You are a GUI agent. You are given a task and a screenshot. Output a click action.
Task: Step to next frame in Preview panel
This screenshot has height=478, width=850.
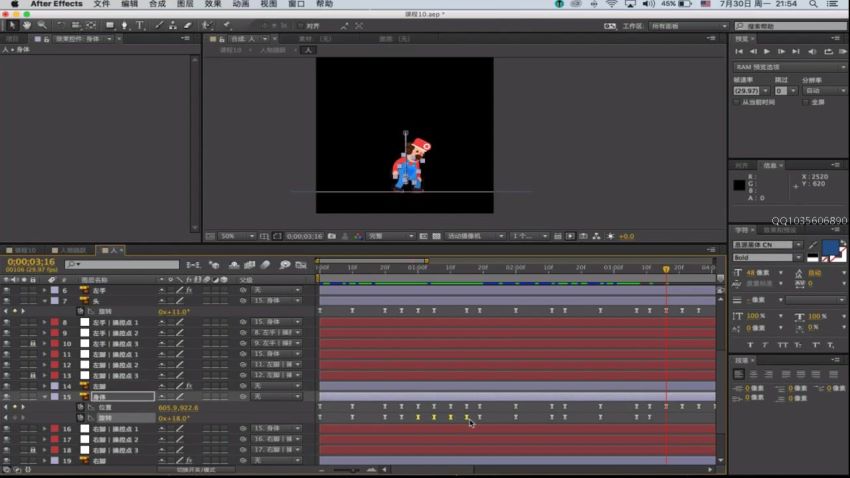click(x=781, y=51)
